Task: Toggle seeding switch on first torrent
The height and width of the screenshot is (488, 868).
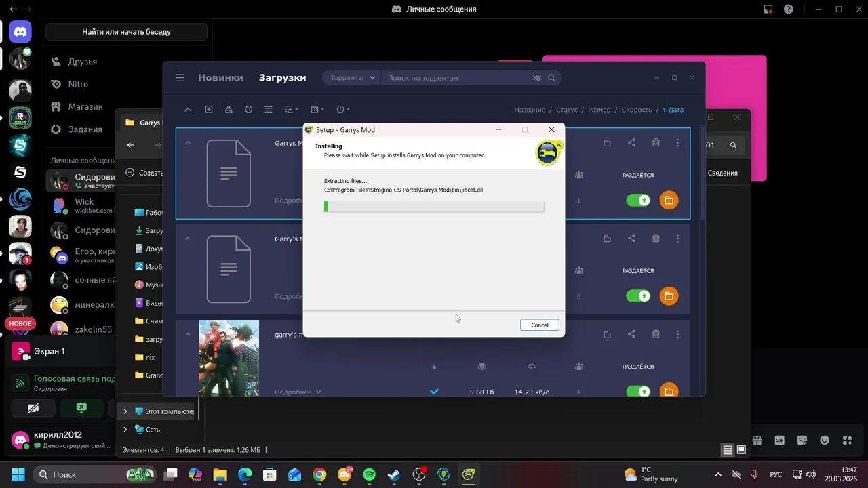Action: [638, 201]
